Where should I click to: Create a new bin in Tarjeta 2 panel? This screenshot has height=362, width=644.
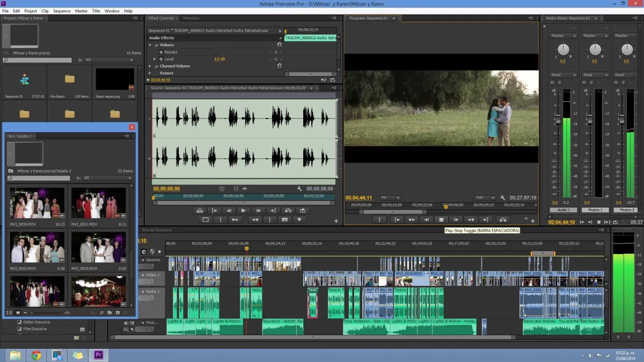click(109, 312)
